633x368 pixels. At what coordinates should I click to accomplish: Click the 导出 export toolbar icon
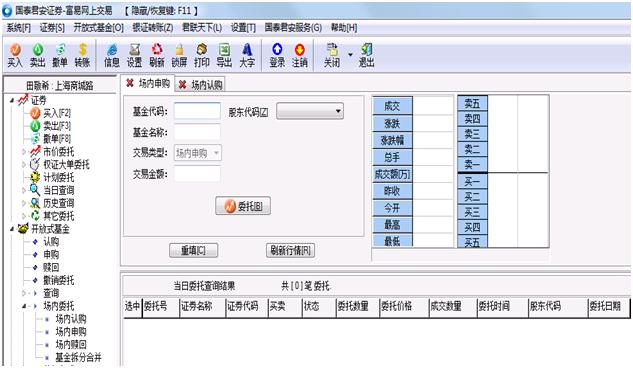(224, 55)
